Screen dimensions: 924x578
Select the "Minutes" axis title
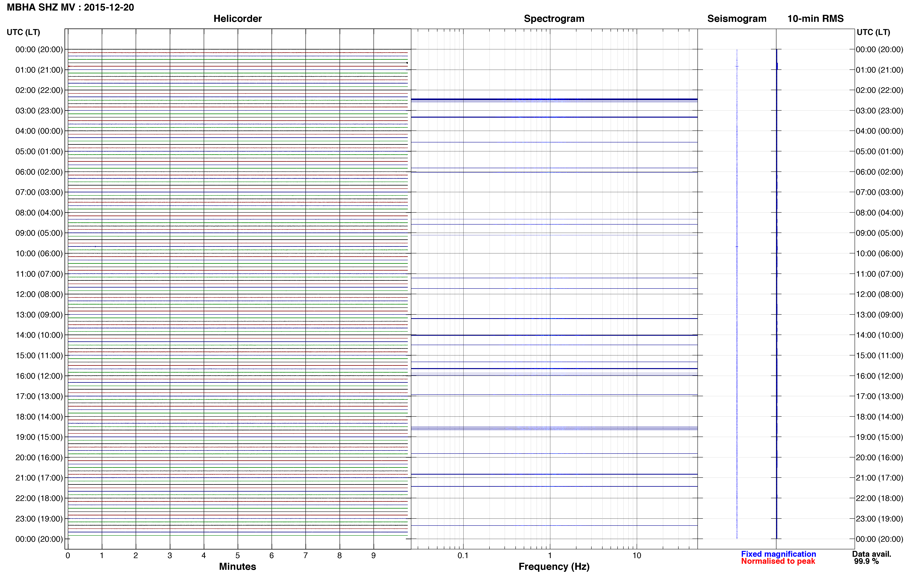pyautogui.click(x=238, y=566)
